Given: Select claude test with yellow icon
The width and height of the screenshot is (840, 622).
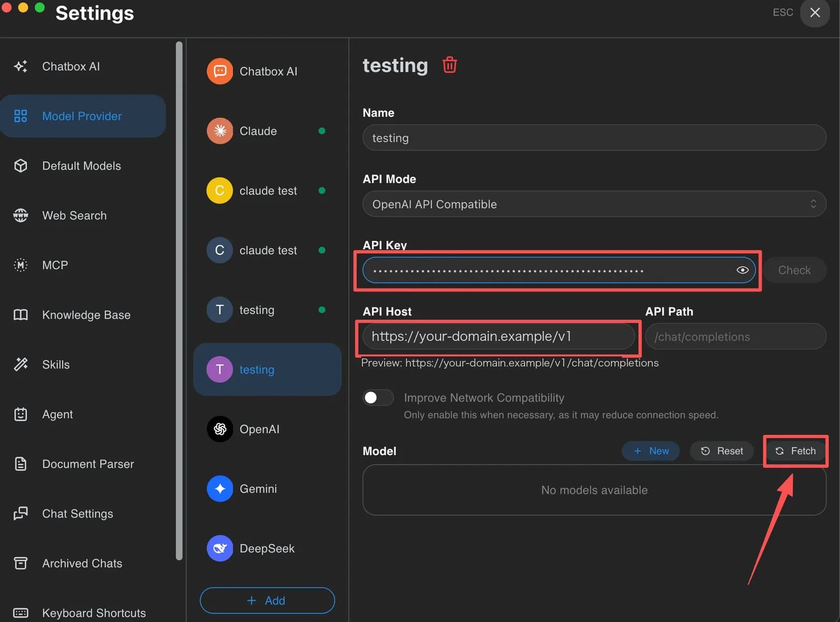Looking at the screenshot, I should coord(219,191).
